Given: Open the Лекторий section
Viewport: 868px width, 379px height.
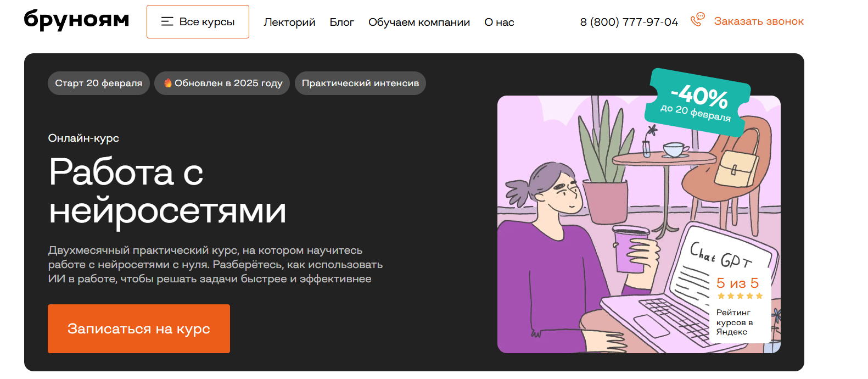Looking at the screenshot, I should click(289, 22).
